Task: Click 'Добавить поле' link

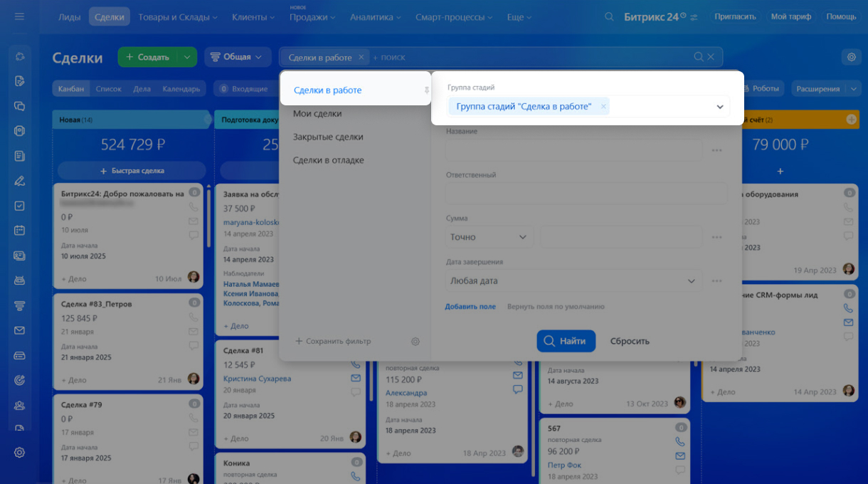Action: 470,307
